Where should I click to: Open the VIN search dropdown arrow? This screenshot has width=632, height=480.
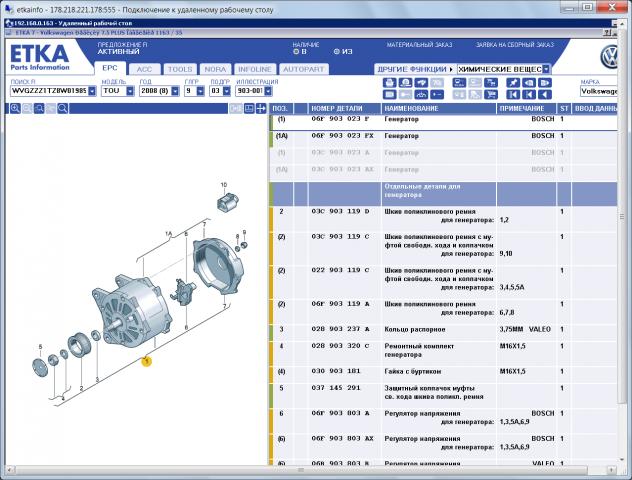tap(92, 91)
